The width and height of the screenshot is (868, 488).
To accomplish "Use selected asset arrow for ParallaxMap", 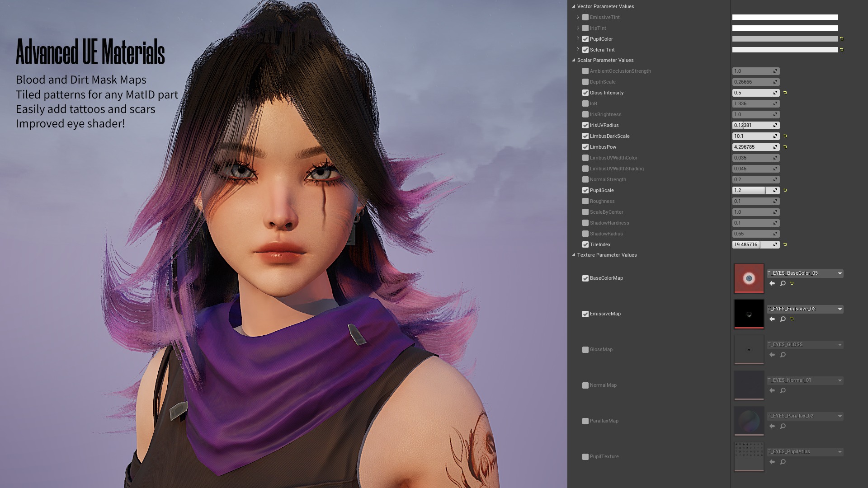I will pos(772,426).
